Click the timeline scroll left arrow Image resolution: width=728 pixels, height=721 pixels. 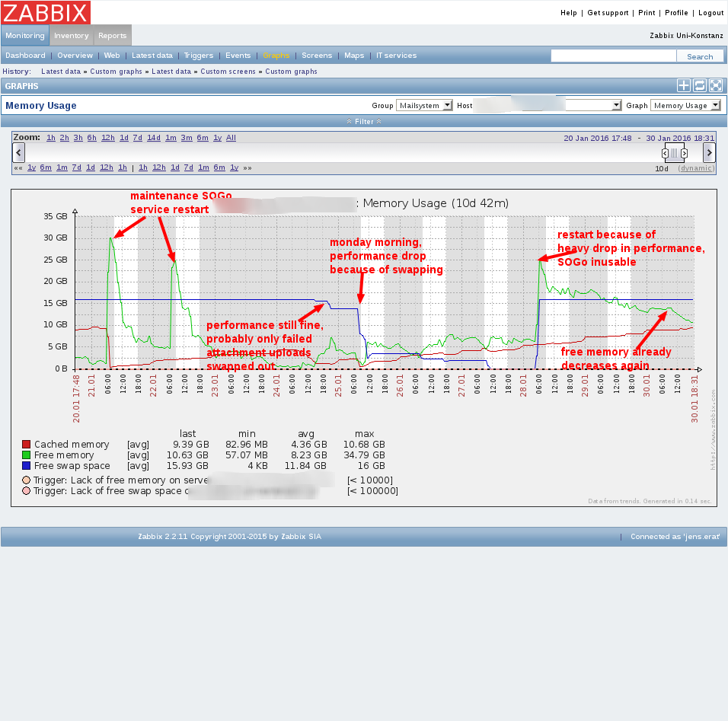[19, 153]
